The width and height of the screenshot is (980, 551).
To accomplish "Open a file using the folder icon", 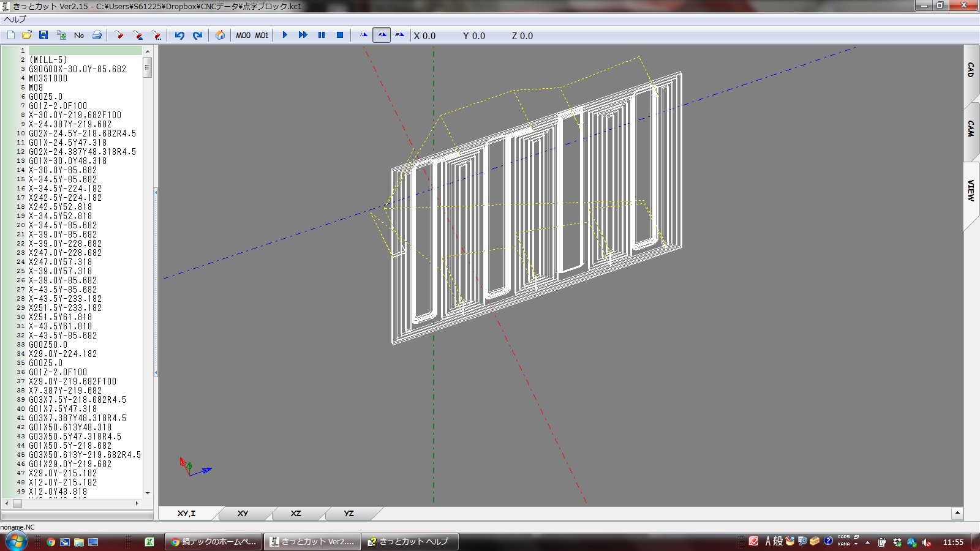I will [27, 36].
